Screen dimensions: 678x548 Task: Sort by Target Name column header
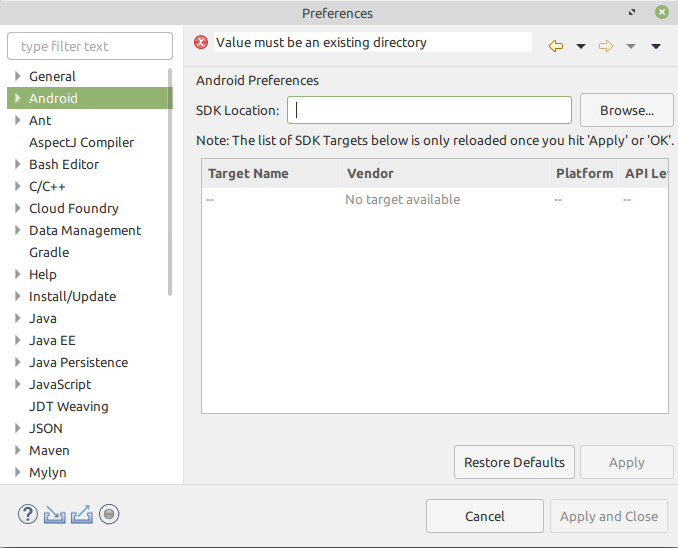tap(271, 173)
